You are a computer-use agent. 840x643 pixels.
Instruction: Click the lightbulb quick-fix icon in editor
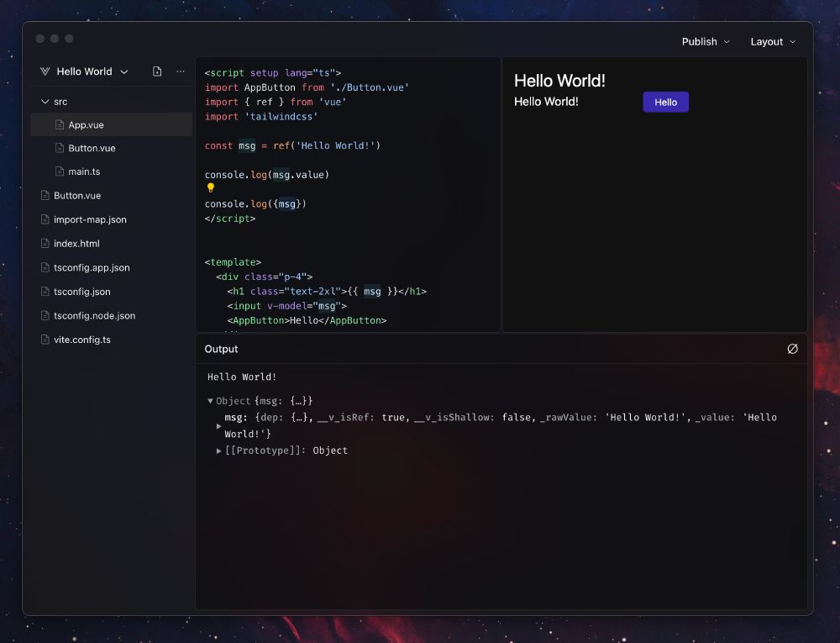[211, 187]
